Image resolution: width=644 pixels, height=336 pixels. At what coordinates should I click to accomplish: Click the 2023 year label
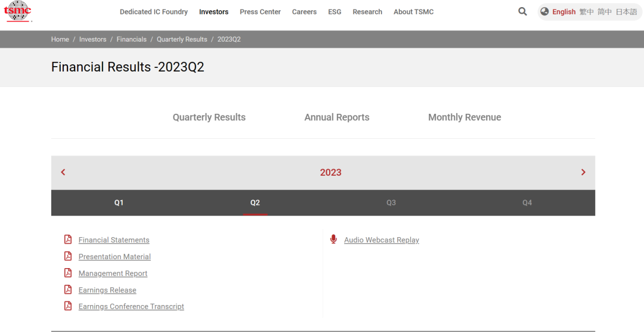[330, 172]
